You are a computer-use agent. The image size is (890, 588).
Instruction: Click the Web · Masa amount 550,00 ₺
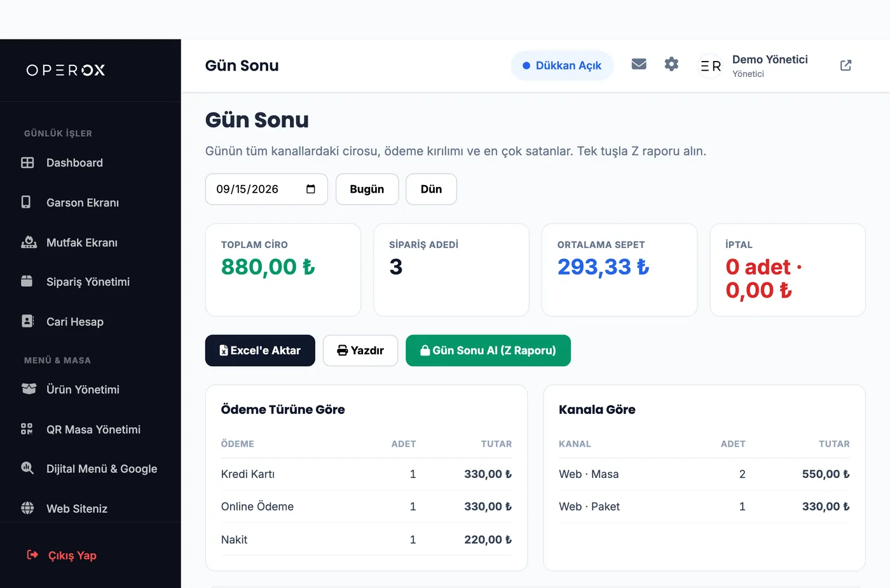[x=826, y=474]
